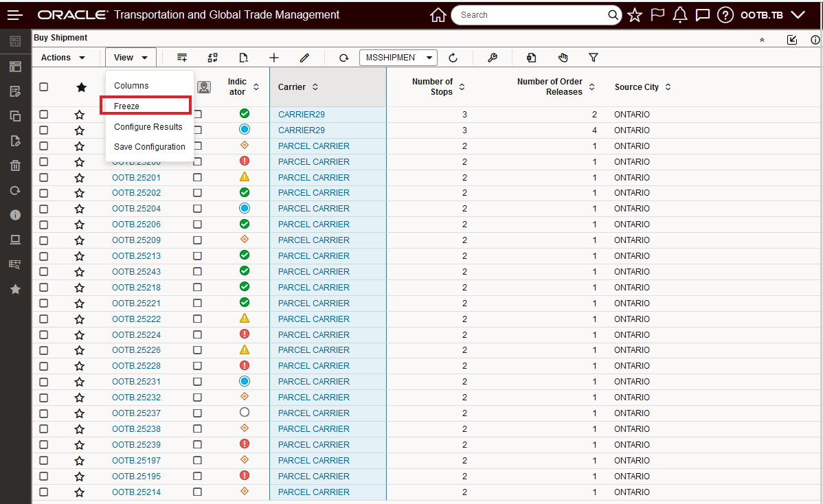Click the hand toolbar icon
The image size is (823, 504).
coord(563,58)
